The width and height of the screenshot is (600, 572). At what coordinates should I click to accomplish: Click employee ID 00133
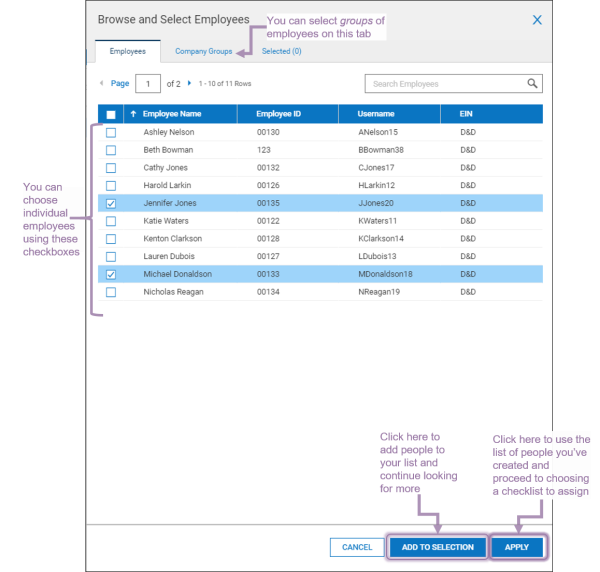[268, 274]
